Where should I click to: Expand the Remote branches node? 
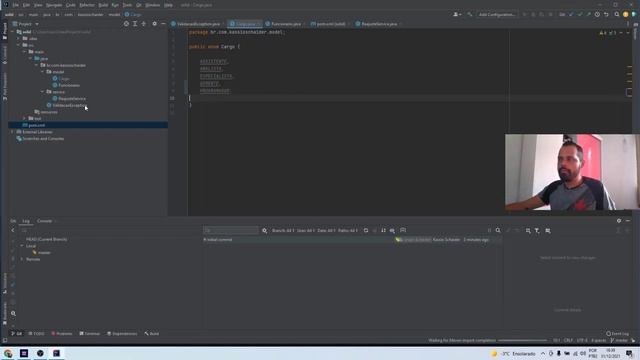pos(22,259)
